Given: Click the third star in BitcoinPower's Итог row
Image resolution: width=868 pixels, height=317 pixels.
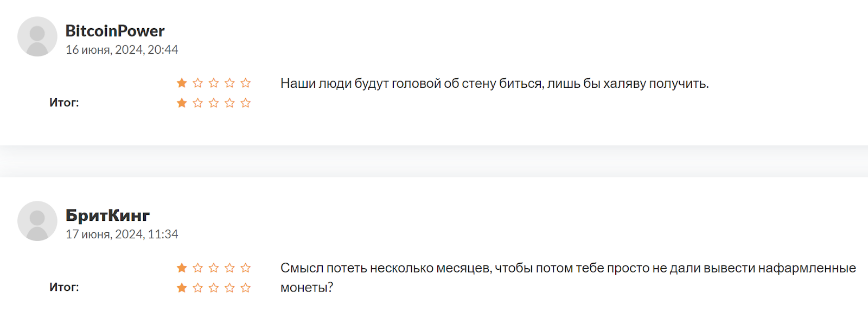Looking at the screenshot, I should click(214, 103).
